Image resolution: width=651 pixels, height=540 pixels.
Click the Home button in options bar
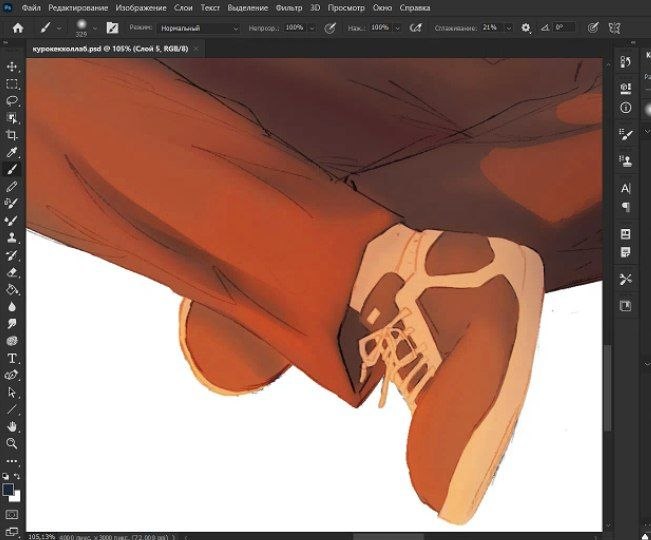pyautogui.click(x=18, y=28)
